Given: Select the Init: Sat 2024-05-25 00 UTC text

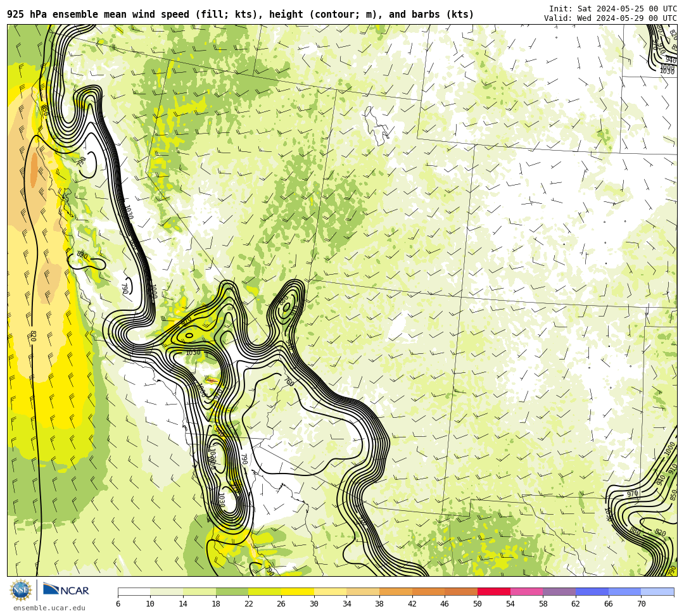Looking at the screenshot, I should (613, 9).
